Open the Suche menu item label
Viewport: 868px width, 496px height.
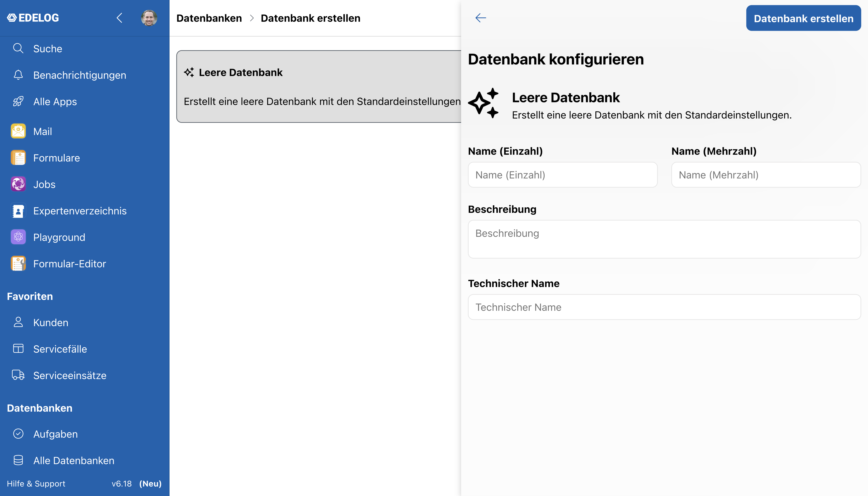click(48, 48)
